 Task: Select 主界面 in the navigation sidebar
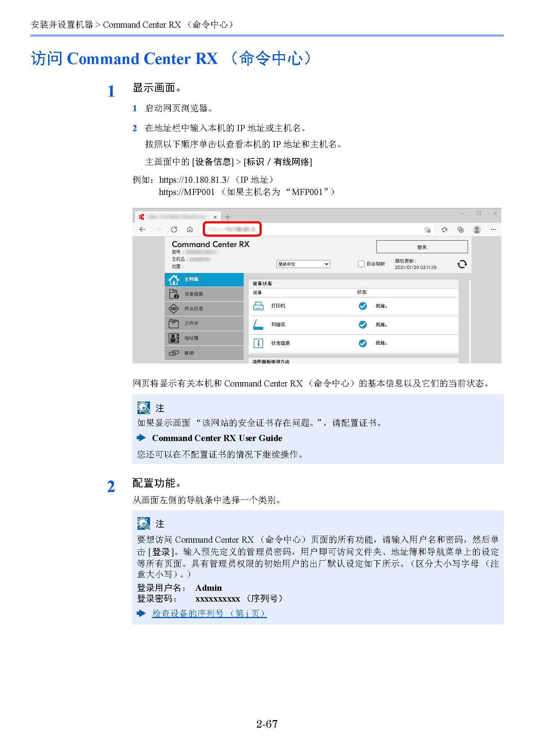[204, 279]
